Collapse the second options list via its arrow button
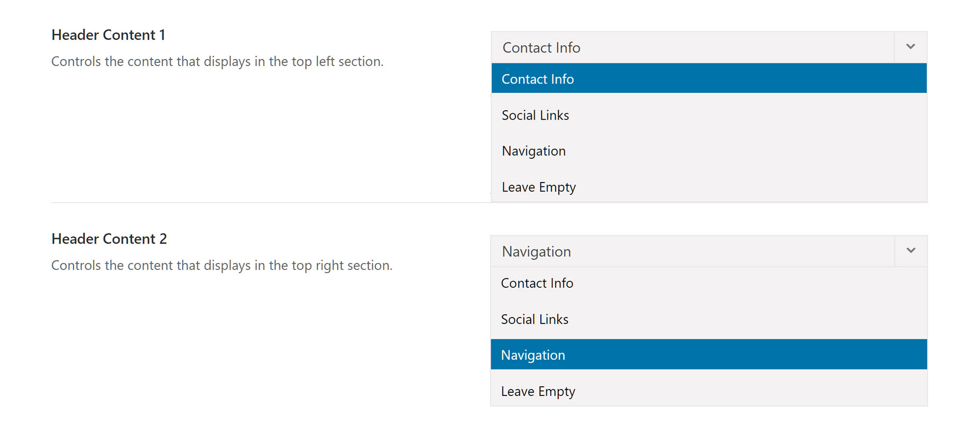980x434 pixels. coord(911,251)
